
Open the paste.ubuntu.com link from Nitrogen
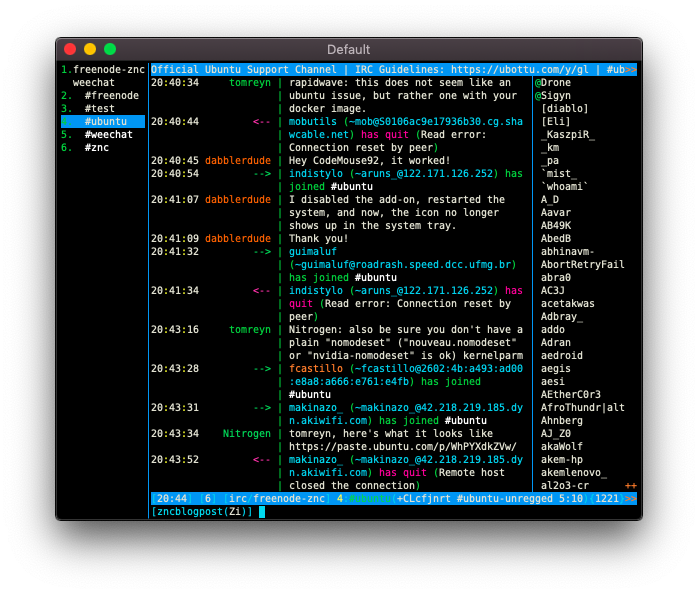(402, 447)
